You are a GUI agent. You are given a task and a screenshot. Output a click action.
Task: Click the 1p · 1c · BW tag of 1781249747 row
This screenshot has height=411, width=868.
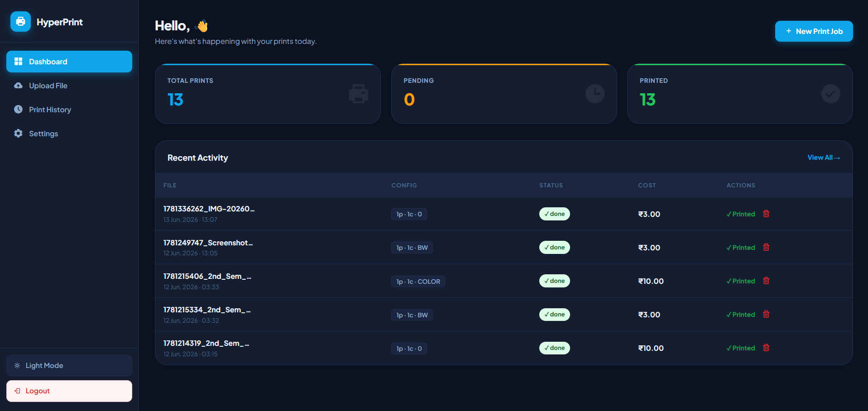pyautogui.click(x=412, y=248)
